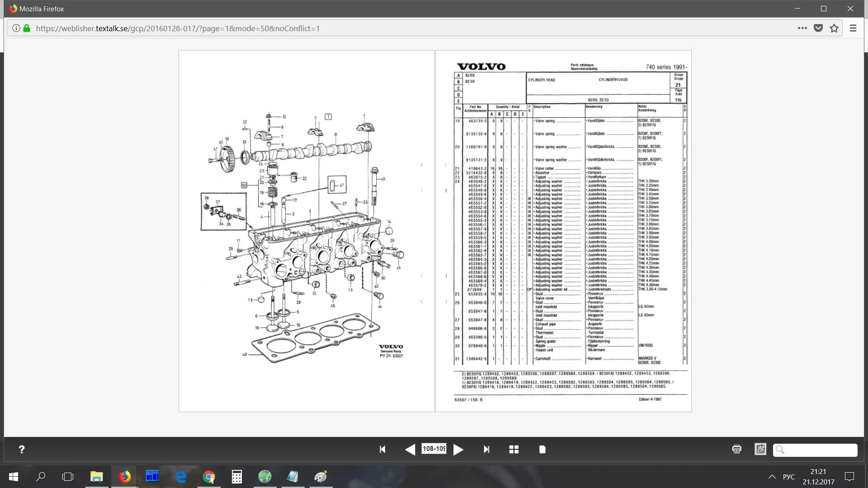The image size is (868, 488).
Task: Open the blue panel app on taskbar
Action: (x=152, y=477)
